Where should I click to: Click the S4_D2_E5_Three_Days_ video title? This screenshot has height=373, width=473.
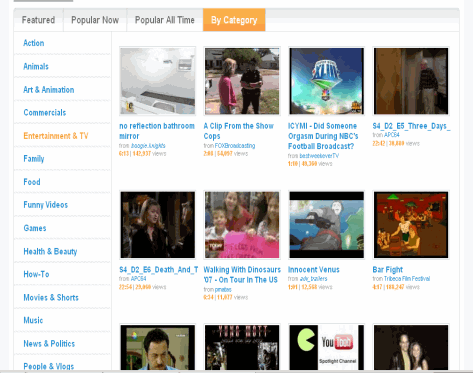411,126
